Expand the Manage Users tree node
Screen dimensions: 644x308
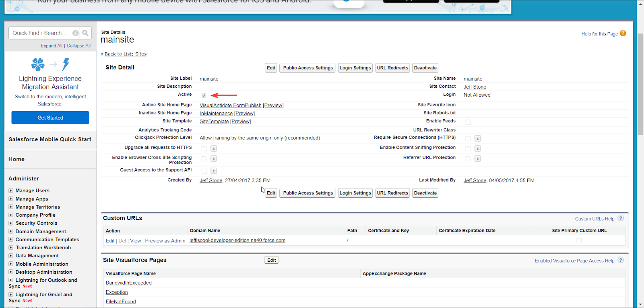pos(11,190)
